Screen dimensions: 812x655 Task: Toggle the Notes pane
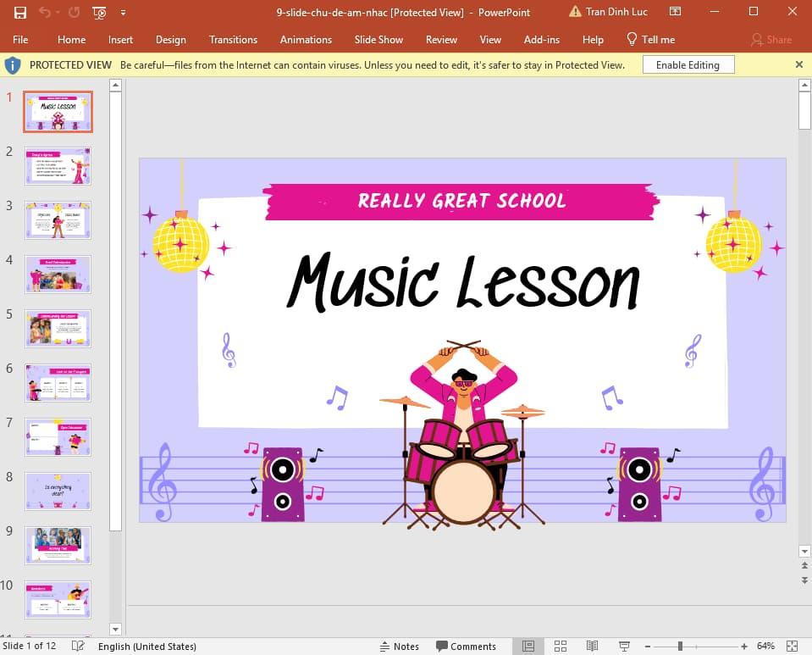point(399,647)
